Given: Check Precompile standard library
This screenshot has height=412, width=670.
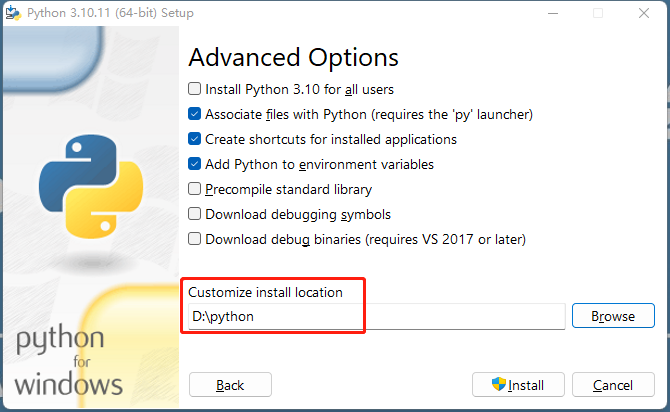Looking at the screenshot, I should pyautogui.click(x=194, y=189).
